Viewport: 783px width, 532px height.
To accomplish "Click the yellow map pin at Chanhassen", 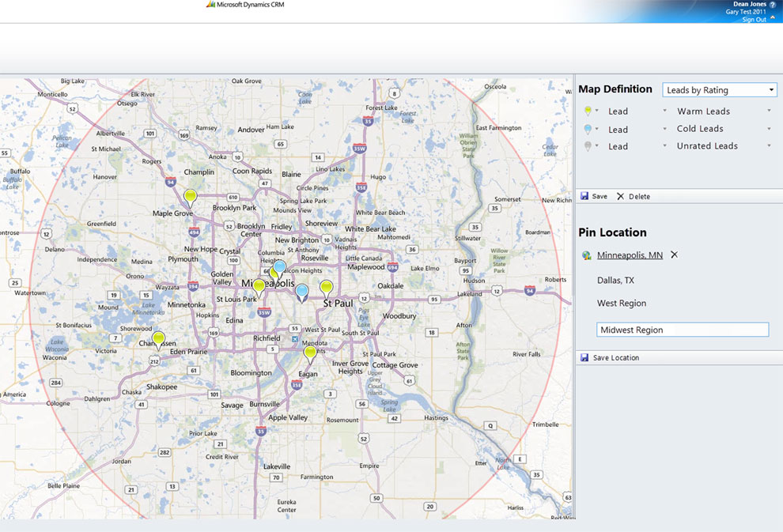I will (x=158, y=341).
